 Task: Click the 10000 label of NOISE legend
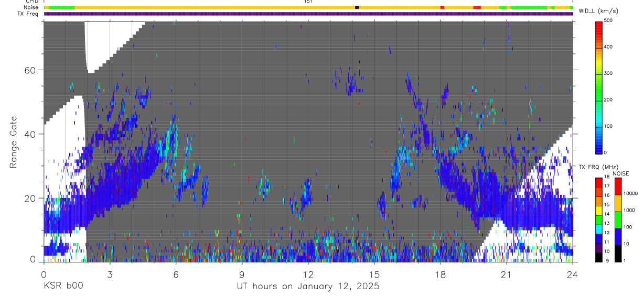coord(631,193)
